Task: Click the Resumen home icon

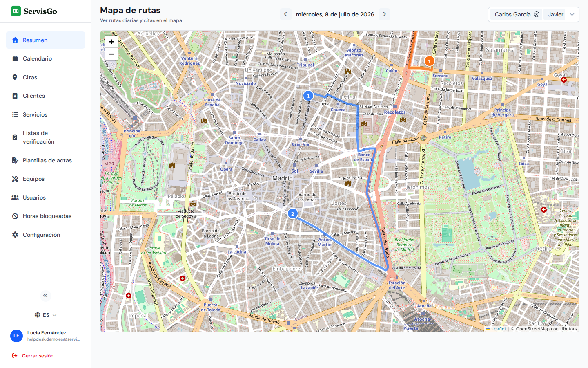Action: coord(15,40)
